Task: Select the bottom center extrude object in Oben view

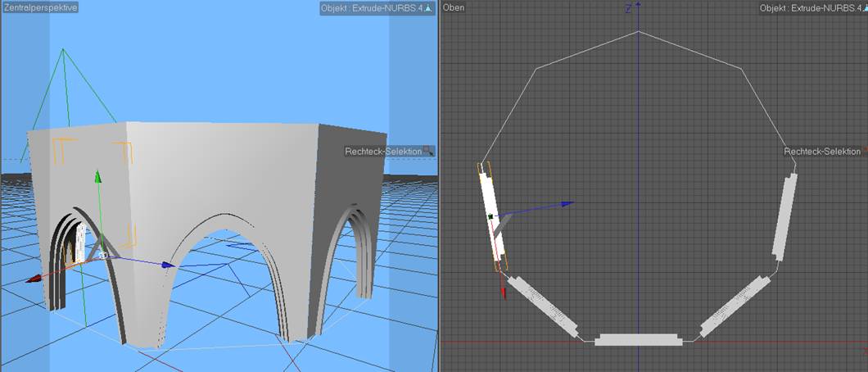Action: [638, 340]
